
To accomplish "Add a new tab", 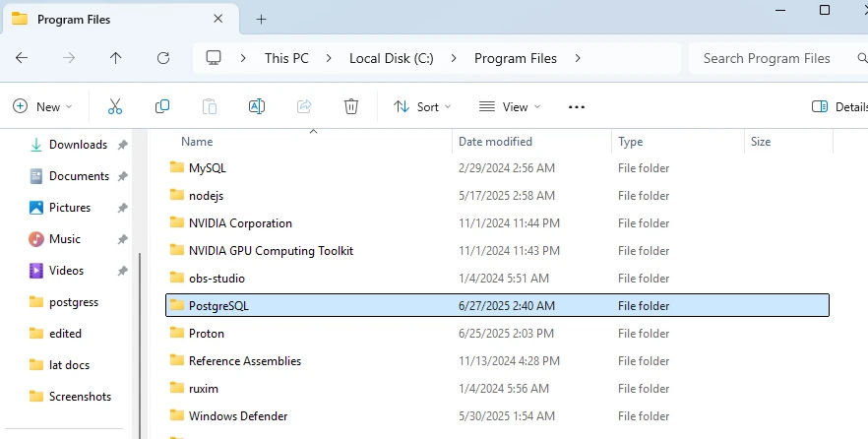I will 261,20.
